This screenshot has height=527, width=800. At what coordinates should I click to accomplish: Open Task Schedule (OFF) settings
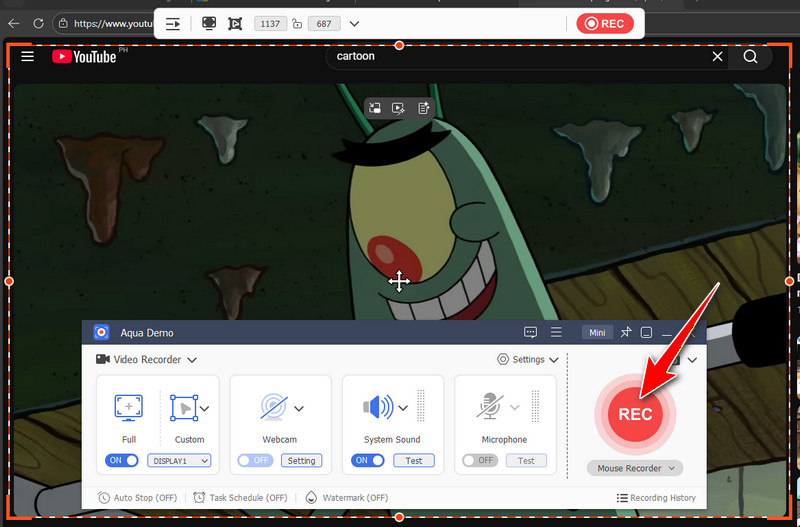click(x=240, y=497)
